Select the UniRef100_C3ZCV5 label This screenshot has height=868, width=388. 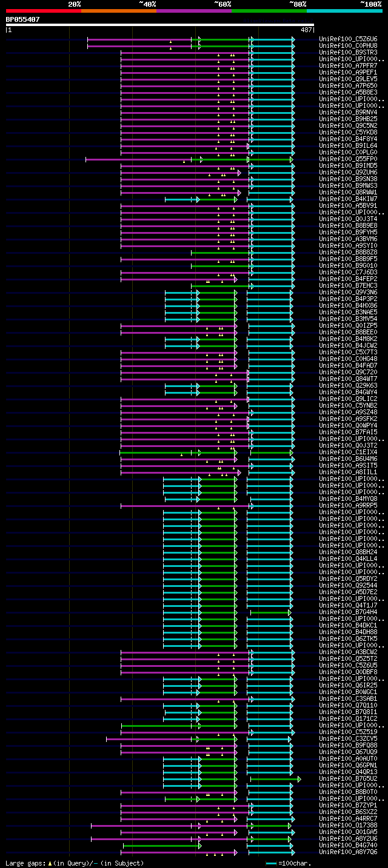tap(348, 739)
